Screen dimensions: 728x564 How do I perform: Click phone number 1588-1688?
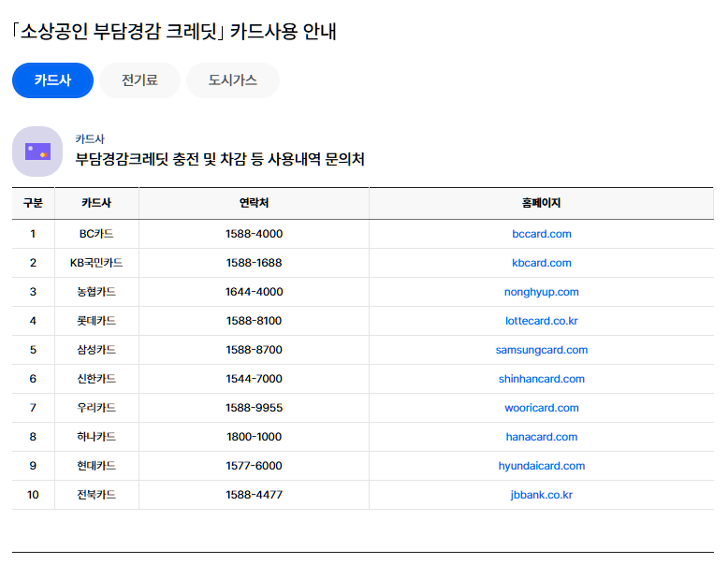pyautogui.click(x=254, y=263)
